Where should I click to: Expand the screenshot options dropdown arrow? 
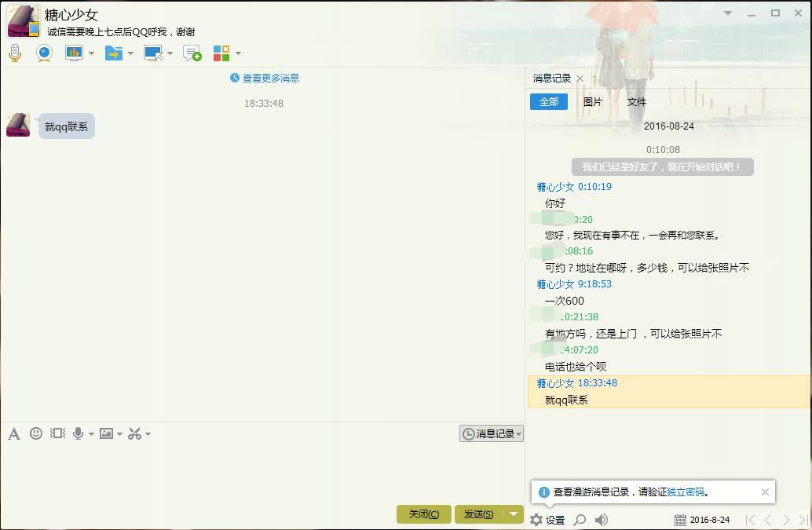[x=148, y=433]
